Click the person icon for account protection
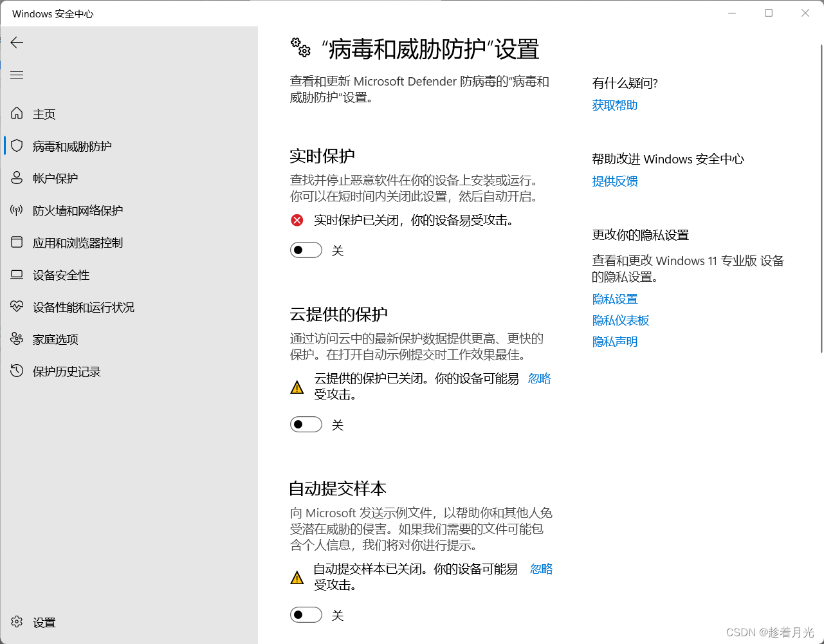Viewport: 824px width, 644px height. 17,178
